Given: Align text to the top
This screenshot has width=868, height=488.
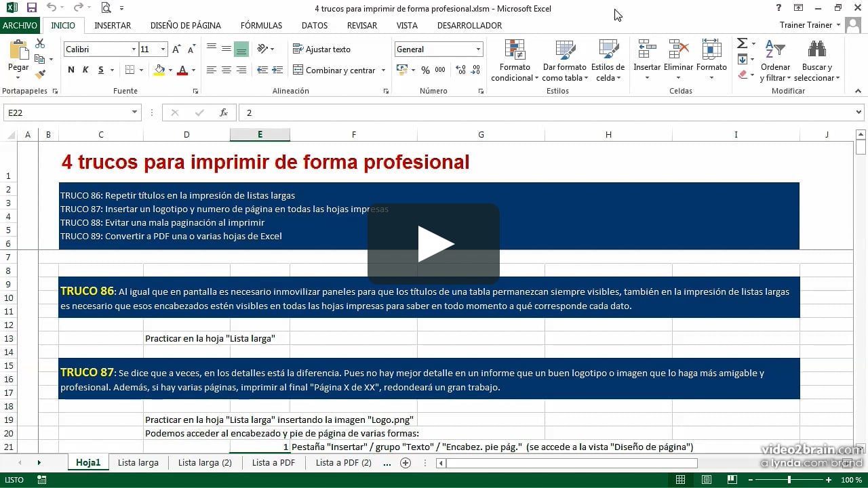Looking at the screenshot, I should [212, 49].
